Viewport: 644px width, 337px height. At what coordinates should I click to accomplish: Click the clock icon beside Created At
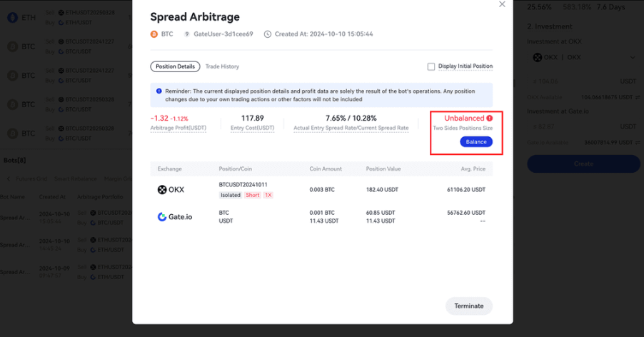pos(267,34)
